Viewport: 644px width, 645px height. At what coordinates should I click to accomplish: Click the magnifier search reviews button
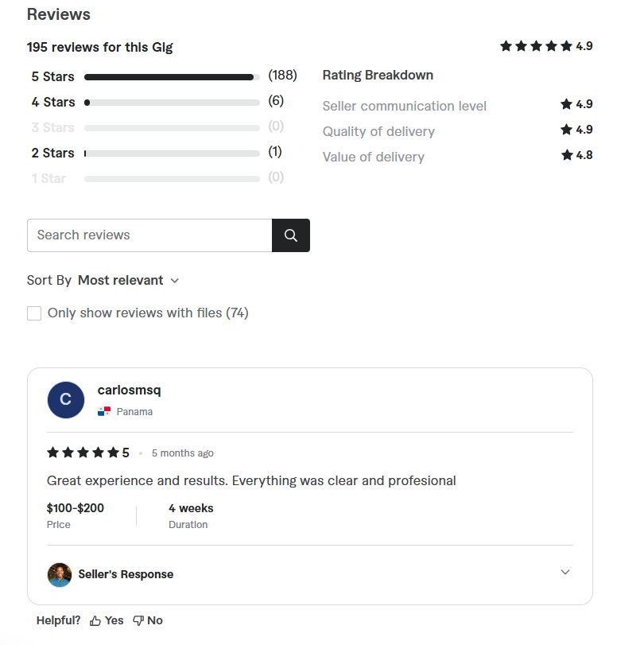point(291,235)
